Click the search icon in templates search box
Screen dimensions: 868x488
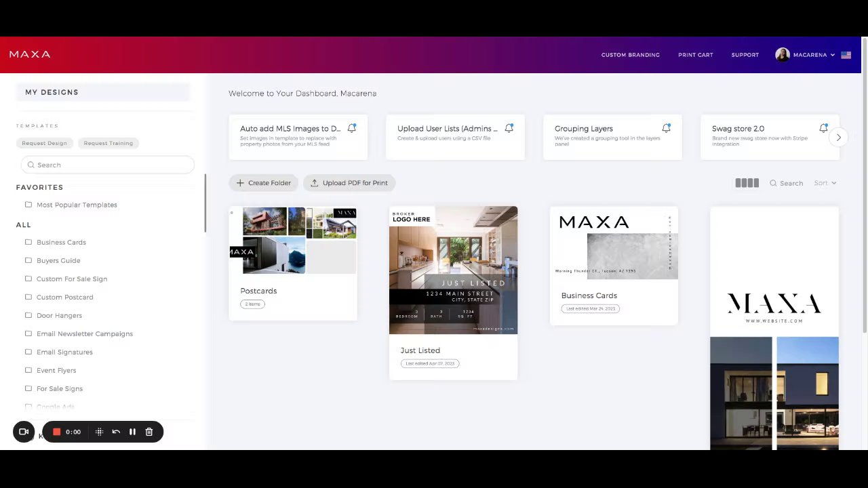[31, 165]
